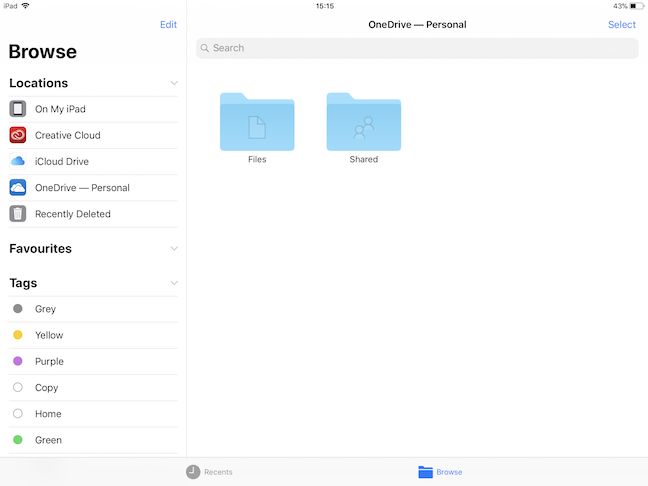Select the green tag dot
The width and height of the screenshot is (648, 486).
(18, 440)
